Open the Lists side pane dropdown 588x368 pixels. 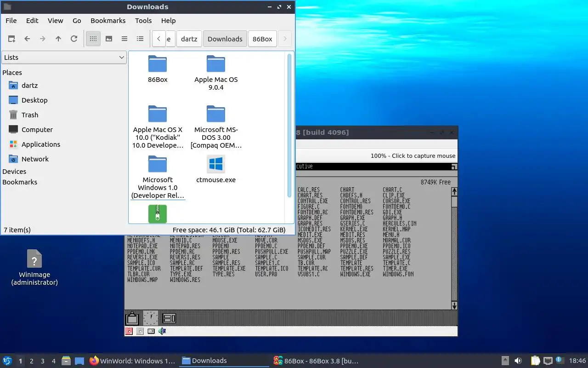pos(64,57)
